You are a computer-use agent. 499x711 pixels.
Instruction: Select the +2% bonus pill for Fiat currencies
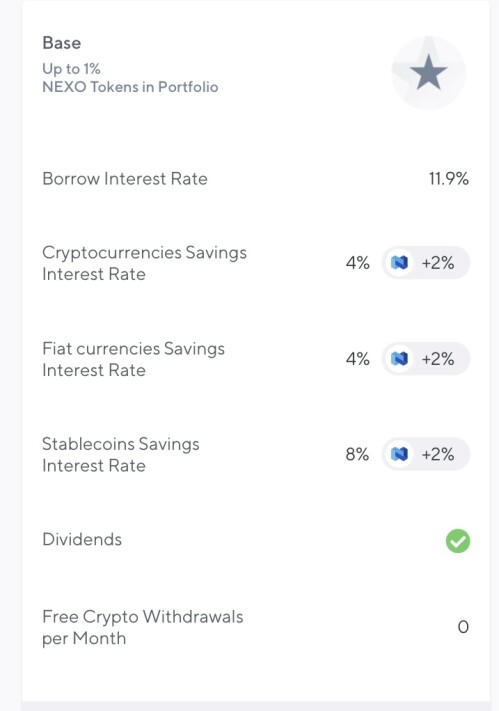point(426,359)
